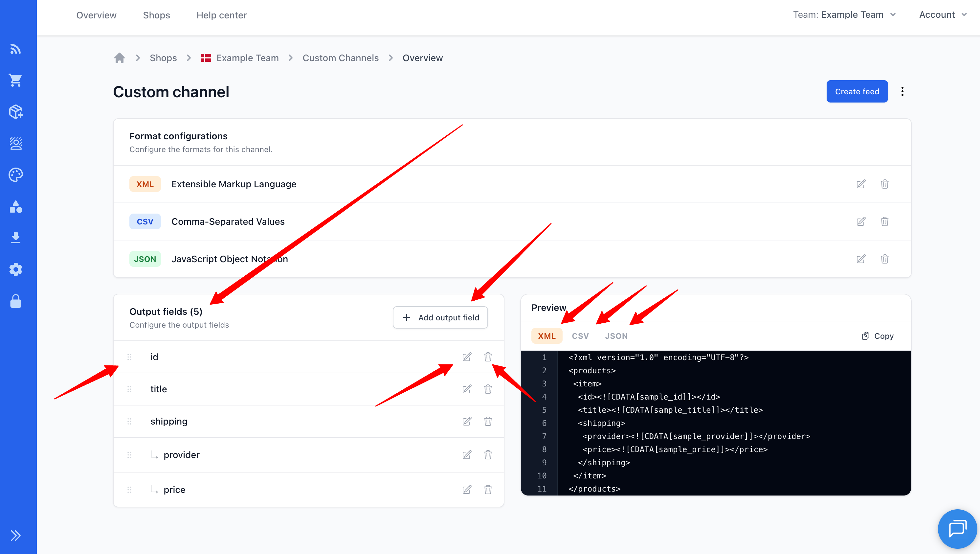This screenshot has height=554, width=980.
Task: Expand the sidebar with double chevron
Action: coord(15,535)
